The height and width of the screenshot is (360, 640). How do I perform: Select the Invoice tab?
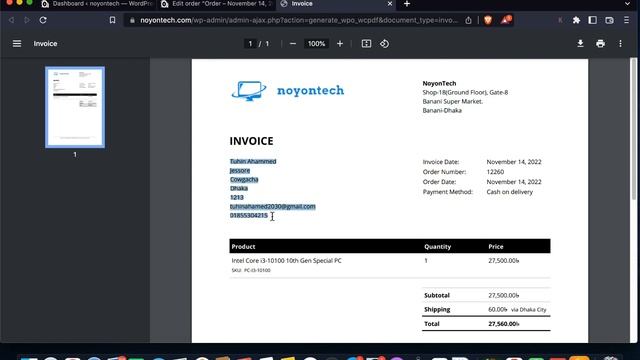click(x=337, y=4)
